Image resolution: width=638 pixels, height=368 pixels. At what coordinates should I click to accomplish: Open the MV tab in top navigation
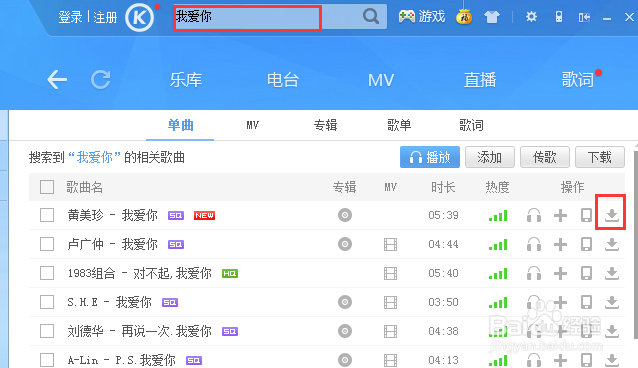pos(381,80)
